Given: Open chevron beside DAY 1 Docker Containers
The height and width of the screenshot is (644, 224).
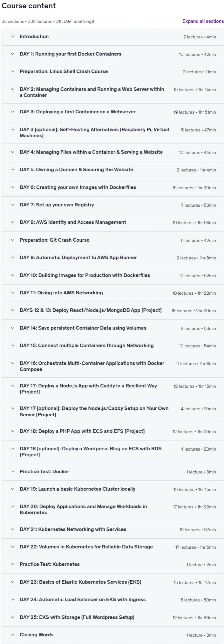Looking at the screenshot, I should click(x=13, y=54).
